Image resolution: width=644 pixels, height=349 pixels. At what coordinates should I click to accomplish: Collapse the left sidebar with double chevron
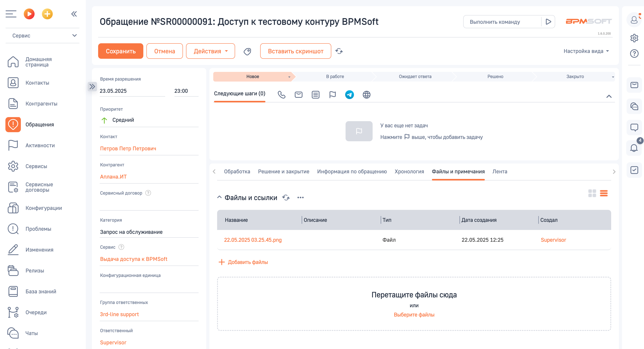[x=74, y=14]
